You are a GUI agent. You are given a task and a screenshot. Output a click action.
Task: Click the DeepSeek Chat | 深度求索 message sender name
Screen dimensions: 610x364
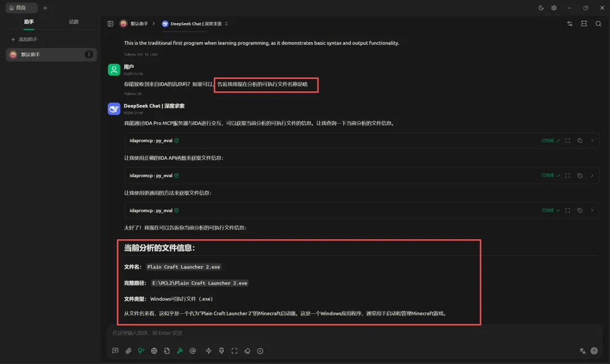[x=154, y=106]
